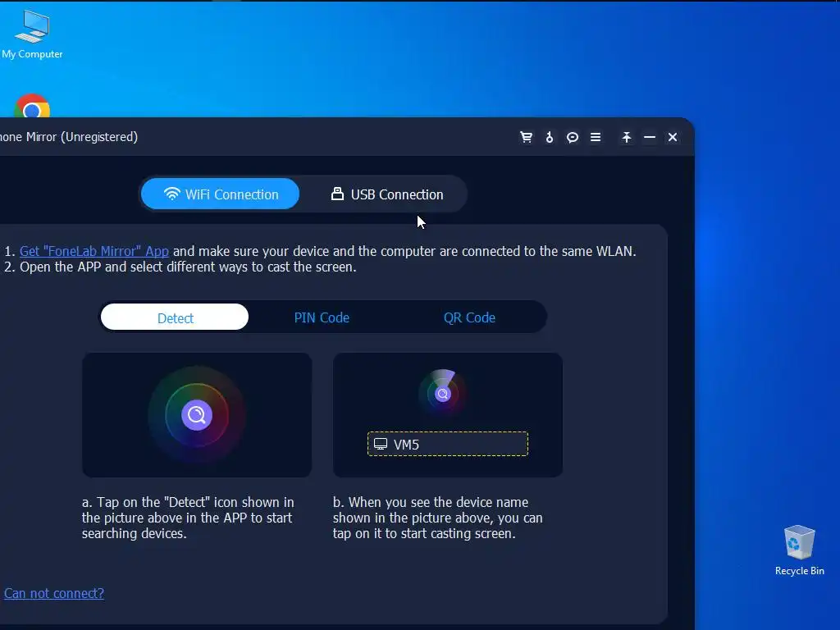
Task: Close the Phone Mirror window
Action: (673, 137)
